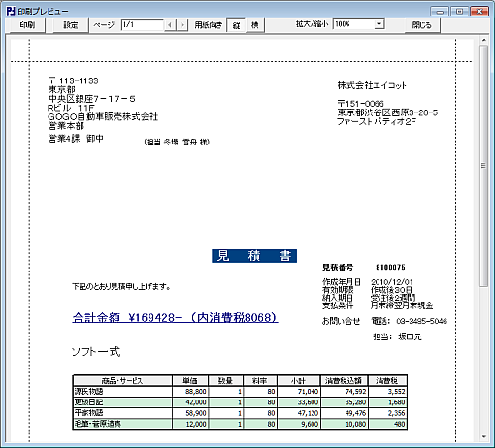Click the underlined 合計金額 ¥169428 text
495x448 pixels.
tap(175, 318)
